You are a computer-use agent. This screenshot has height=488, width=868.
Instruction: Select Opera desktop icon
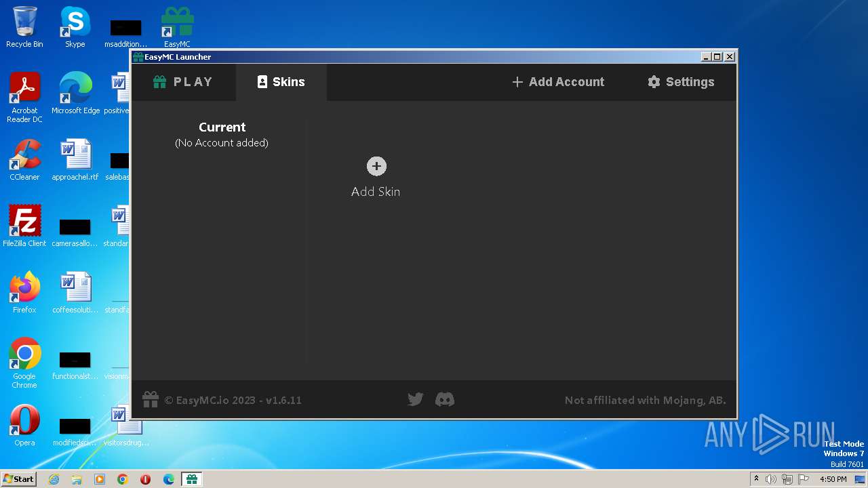(x=24, y=426)
